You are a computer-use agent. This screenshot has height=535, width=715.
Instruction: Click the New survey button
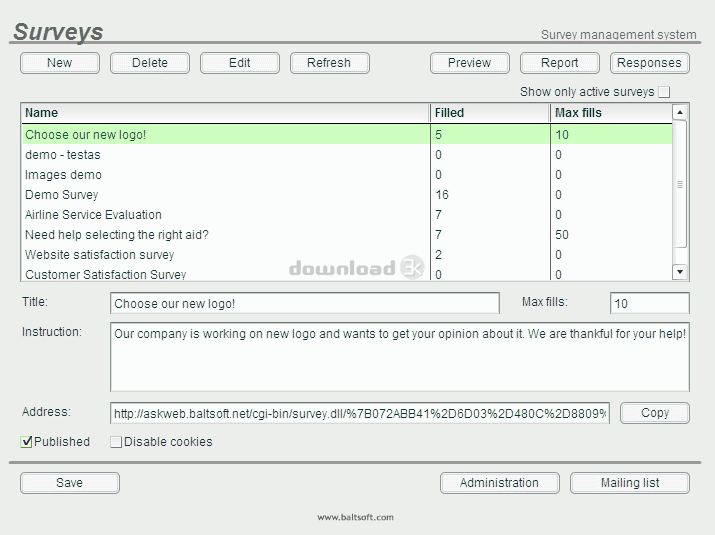coord(60,63)
